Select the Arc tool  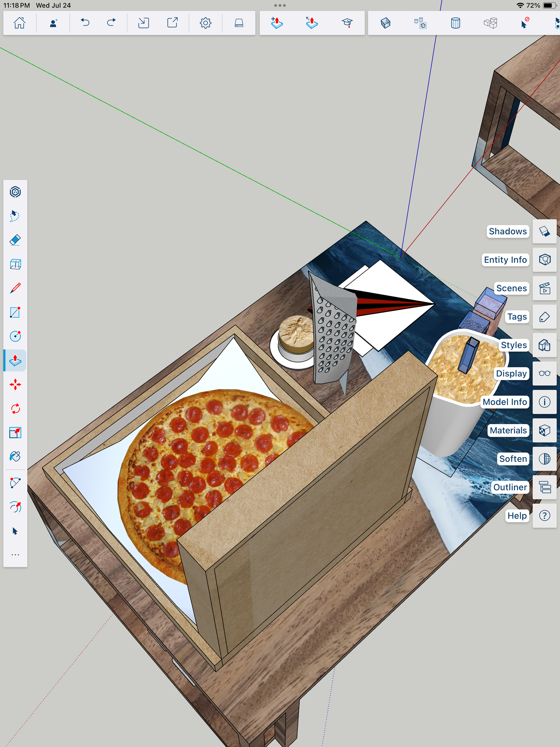point(15,483)
